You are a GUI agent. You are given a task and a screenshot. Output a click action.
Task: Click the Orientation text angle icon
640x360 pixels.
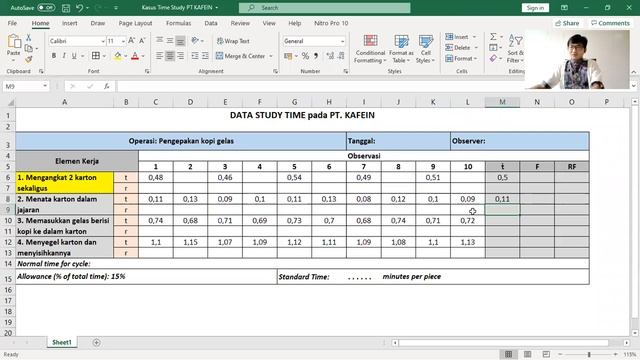point(196,40)
